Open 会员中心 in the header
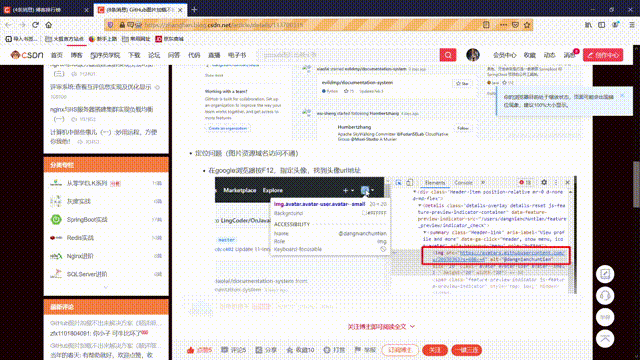Image resolution: width=640 pixels, height=360 pixels. pyautogui.click(x=504, y=55)
